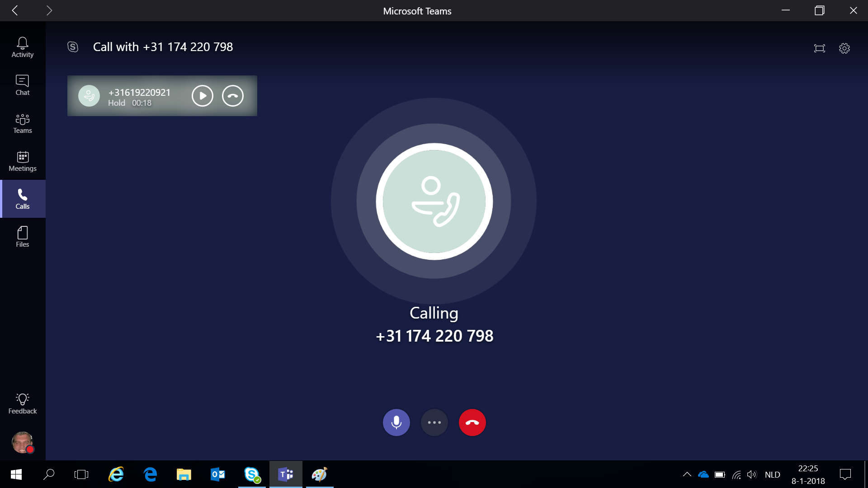Screen dimensions: 868x488
Task: Click the held caller avatar icon
Action: [89, 96]
